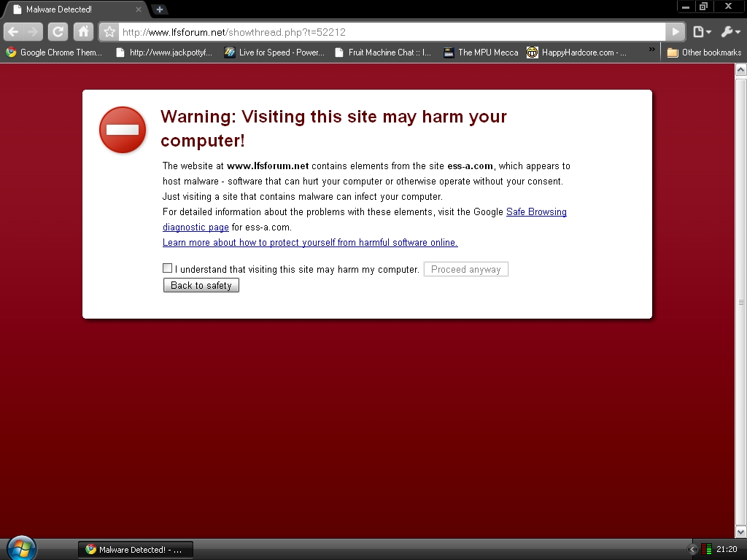Open the wrench customize menu
Screen dimensions: 747x560
pos(731,32)
